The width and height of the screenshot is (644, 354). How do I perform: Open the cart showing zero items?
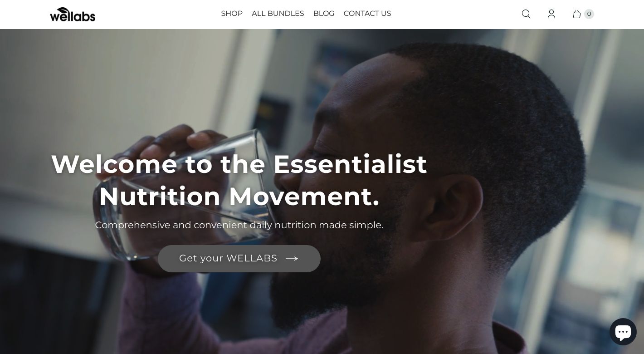pos(583,14)
